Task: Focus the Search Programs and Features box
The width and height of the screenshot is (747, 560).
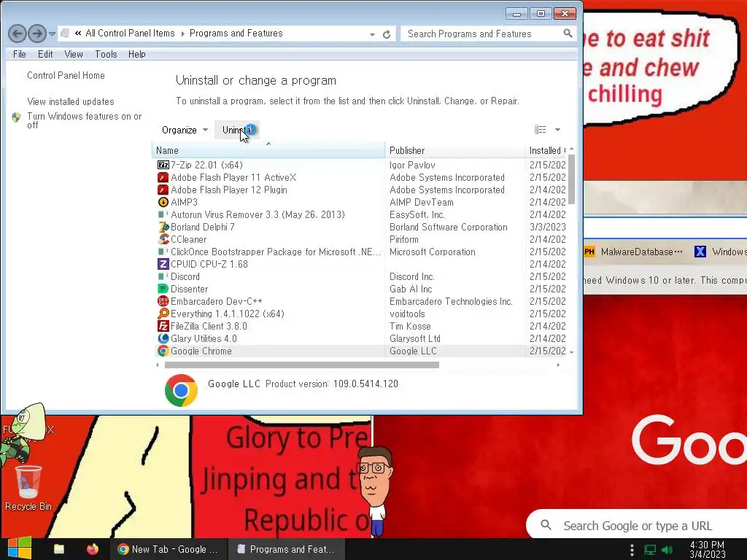Action: (481, 34)
